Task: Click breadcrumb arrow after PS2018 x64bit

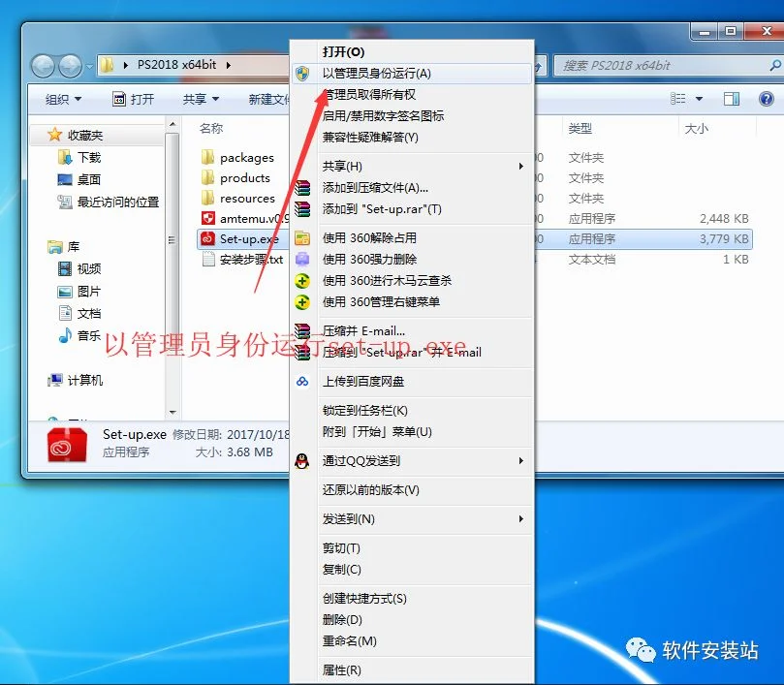Action: coord(229,65)
